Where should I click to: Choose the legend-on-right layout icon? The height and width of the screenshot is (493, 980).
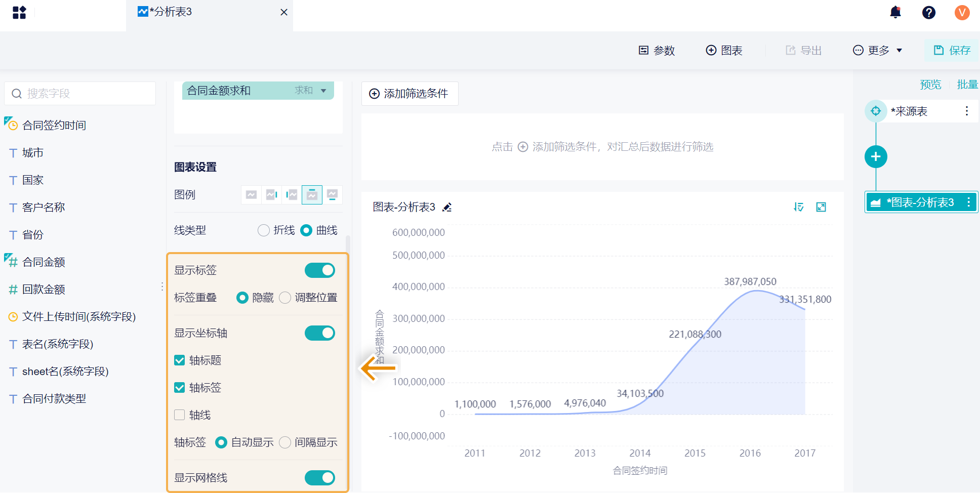pyautogui.click(x=271, y=195)
